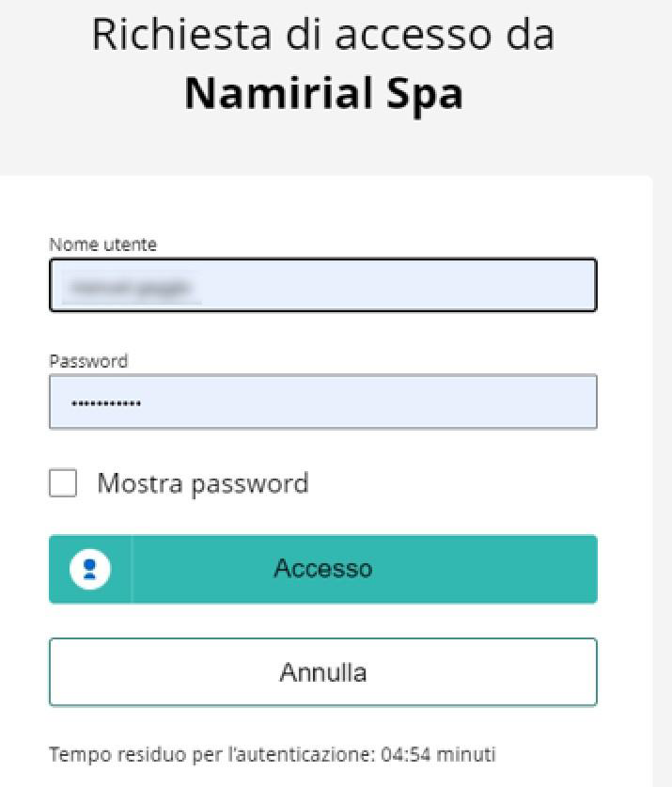Click the word Annulla on outlined button
This screenshot has height=787, width=672.
[x=323, y=672]
